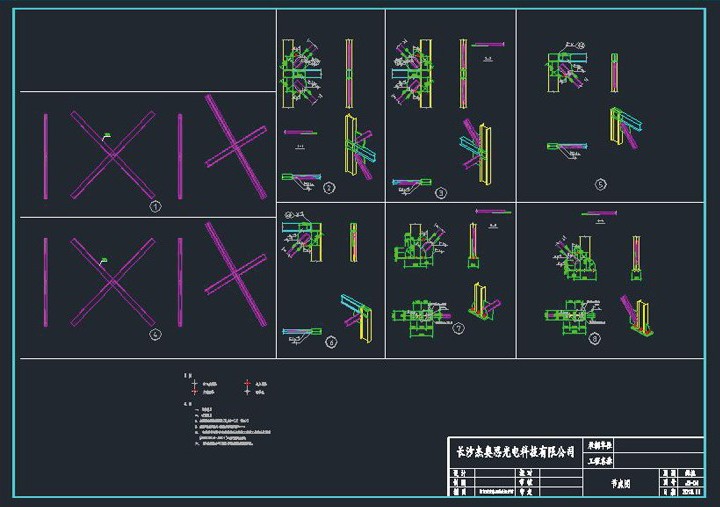Select the circled number 8 node marker
The width and height of the screenshot is (720, 507).
(596, 338)
